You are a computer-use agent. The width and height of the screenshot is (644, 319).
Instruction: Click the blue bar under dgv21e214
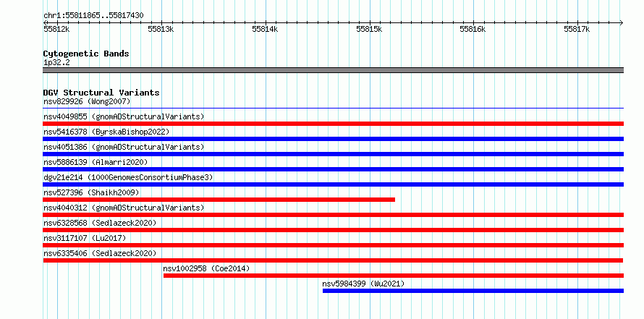334,184
